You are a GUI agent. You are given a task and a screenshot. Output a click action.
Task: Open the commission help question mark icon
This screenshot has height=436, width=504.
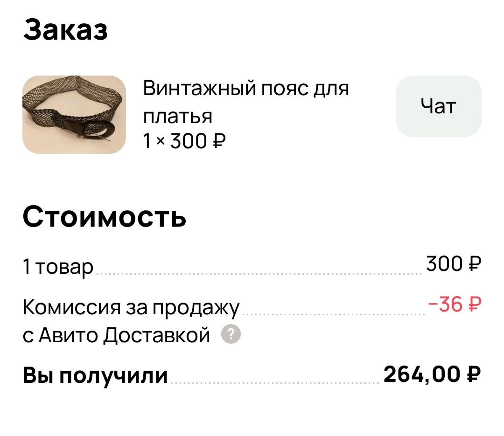pyautogui.click(x=230, y=334)
